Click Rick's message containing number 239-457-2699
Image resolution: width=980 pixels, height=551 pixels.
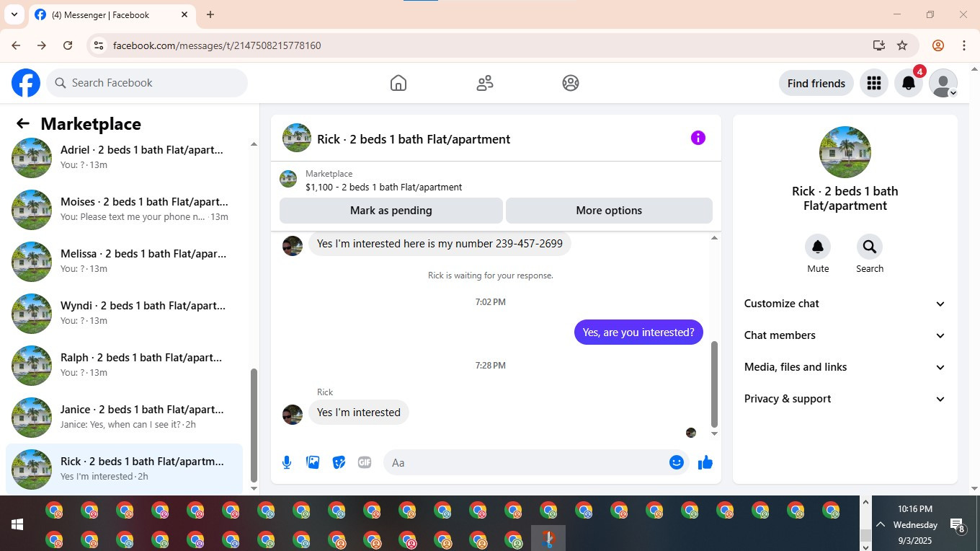coord(440,244)
